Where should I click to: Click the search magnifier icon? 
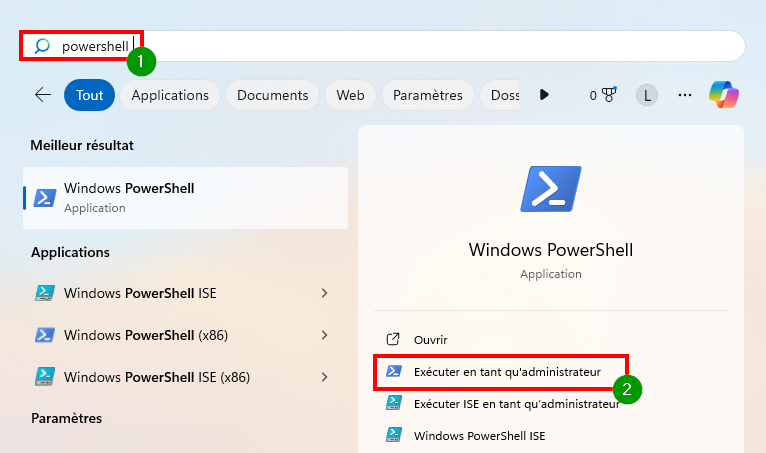42,46
